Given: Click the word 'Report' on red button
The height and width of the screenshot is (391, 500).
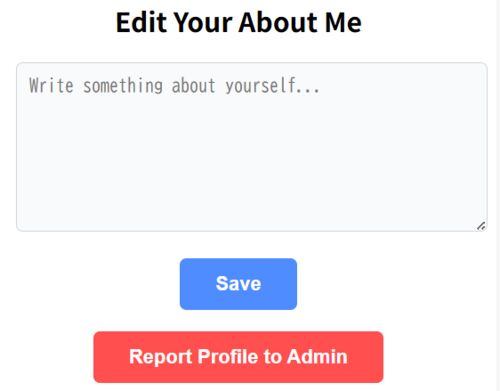Looking at the screenshot, I should (161, 357).
